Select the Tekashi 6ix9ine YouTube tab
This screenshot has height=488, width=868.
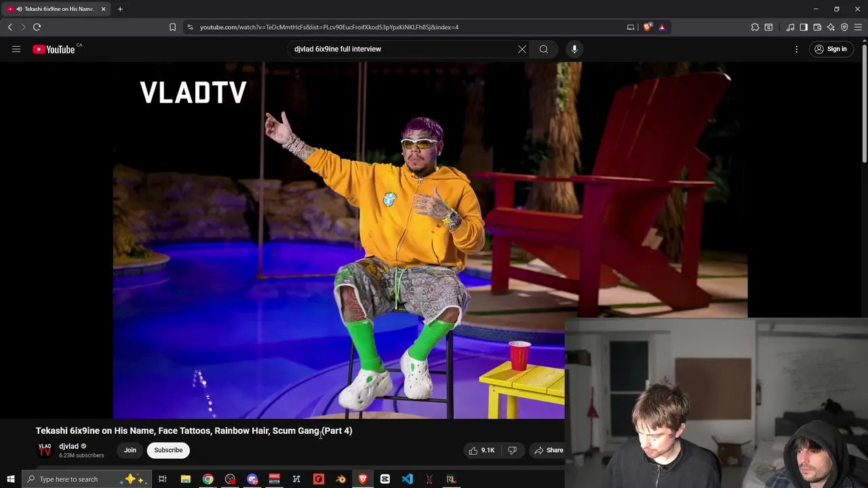[x=55, y=9]
